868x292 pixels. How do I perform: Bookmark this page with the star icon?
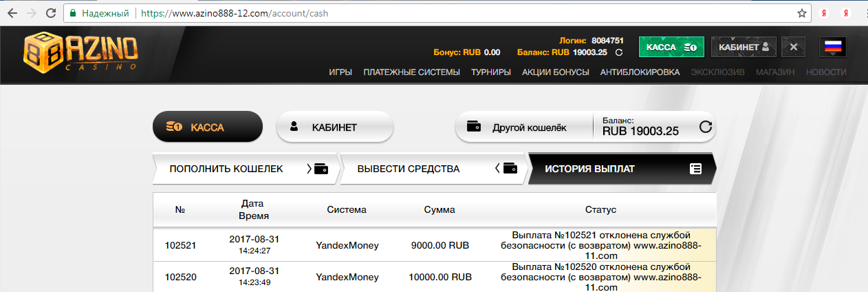(801, 13)
